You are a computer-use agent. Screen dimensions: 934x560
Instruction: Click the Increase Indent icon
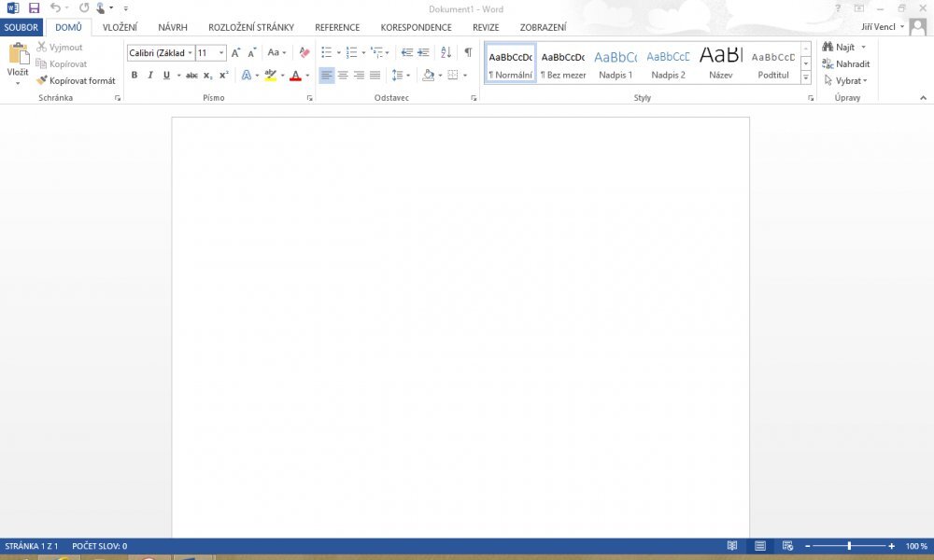click(424, 53)
